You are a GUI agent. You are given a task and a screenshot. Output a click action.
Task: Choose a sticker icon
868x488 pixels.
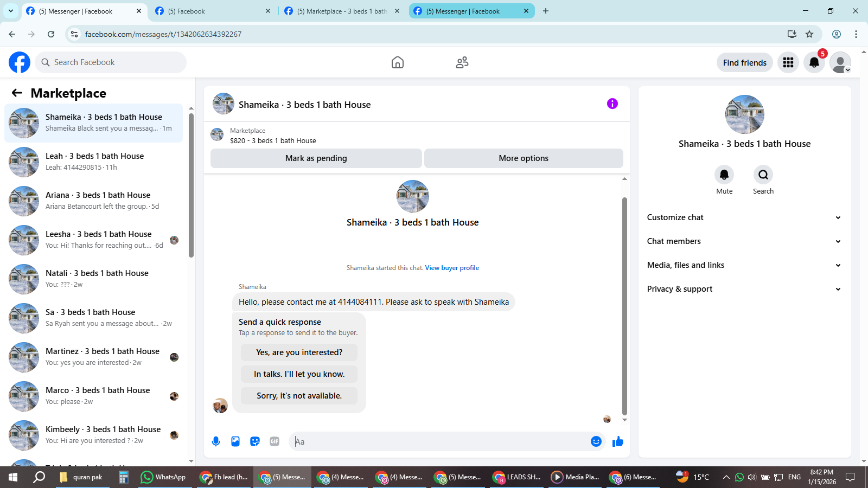[x=255, y=441]
